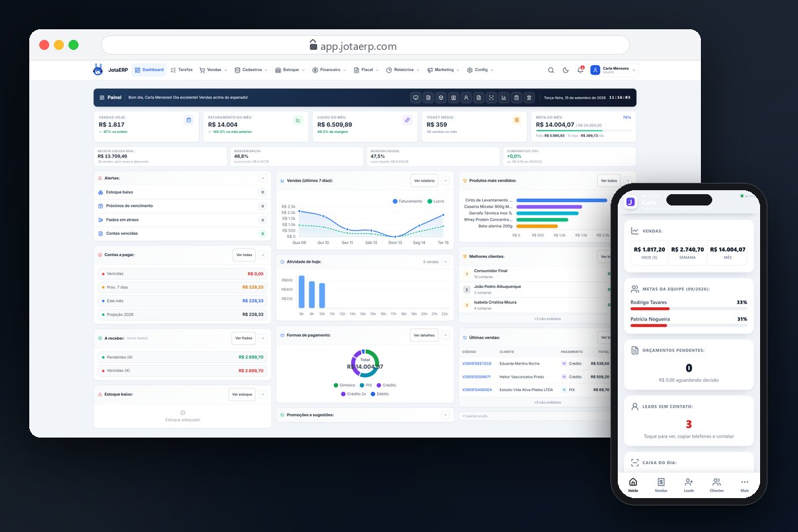Toggle Lucro series in chart legend
The width and height of the screenshot is (798, 532).
point(437,201)
